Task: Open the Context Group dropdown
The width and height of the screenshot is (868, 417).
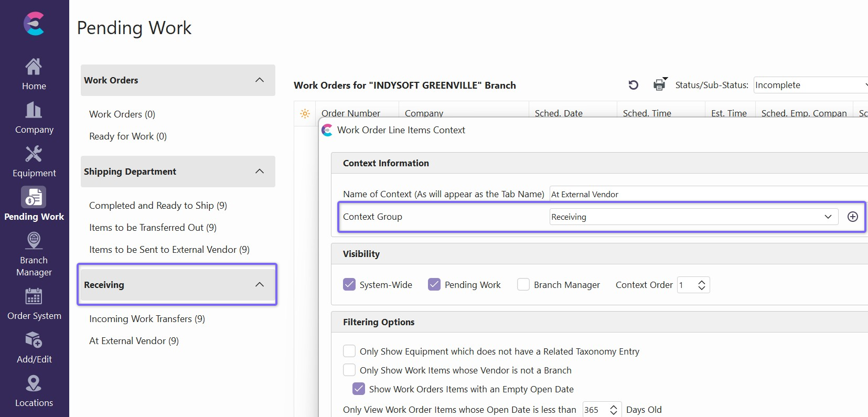Action: 828,217
